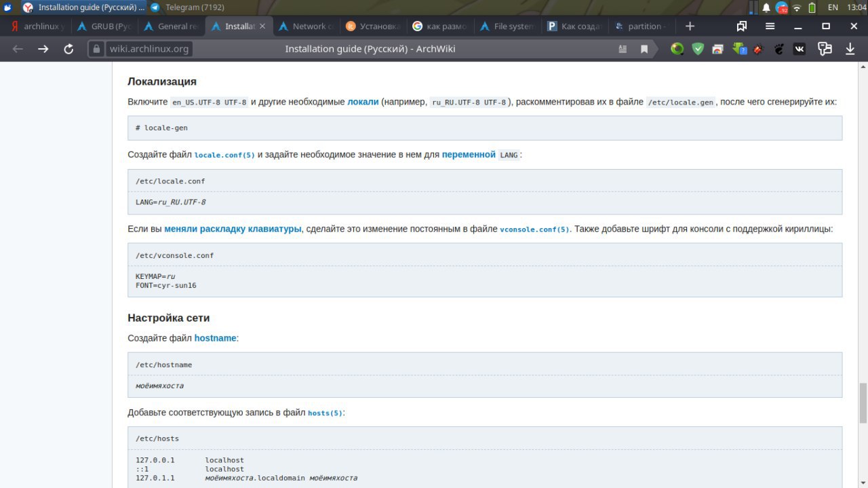Screen dimensions: 868x488
Task: Open the VK extension icon
Action: (800, 49)
